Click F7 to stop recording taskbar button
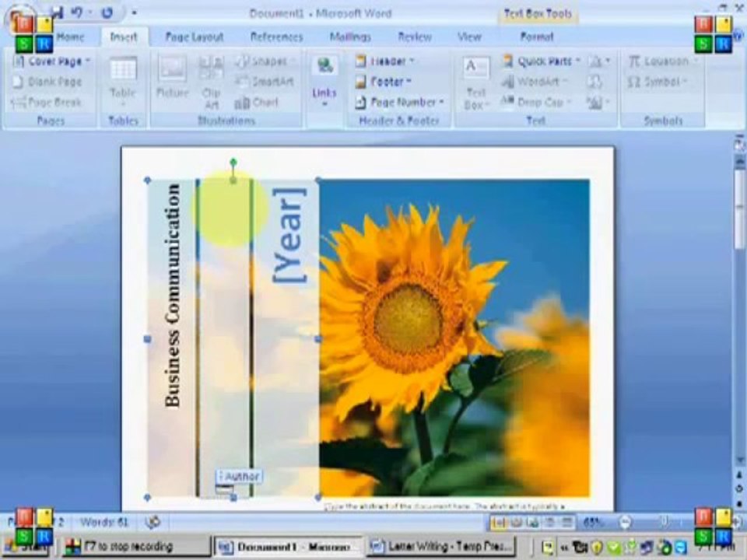Screen dimensions: 747x560 [x=137, y=546]
